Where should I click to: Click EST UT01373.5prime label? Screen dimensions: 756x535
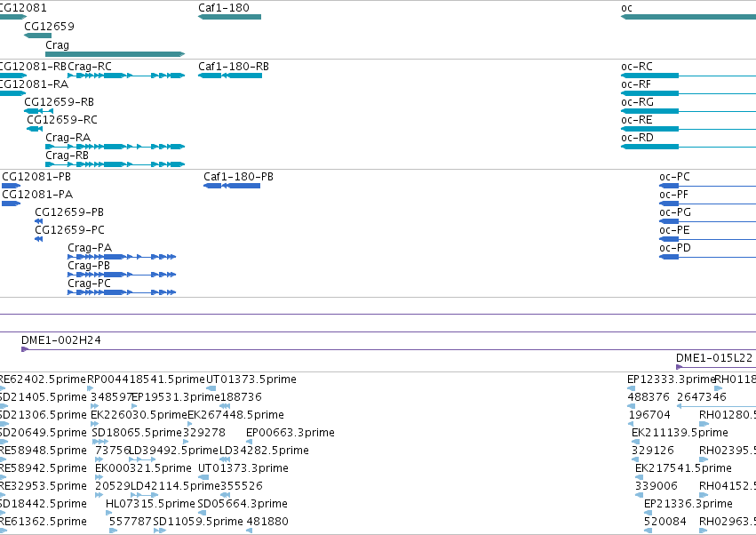pos(251,379)
